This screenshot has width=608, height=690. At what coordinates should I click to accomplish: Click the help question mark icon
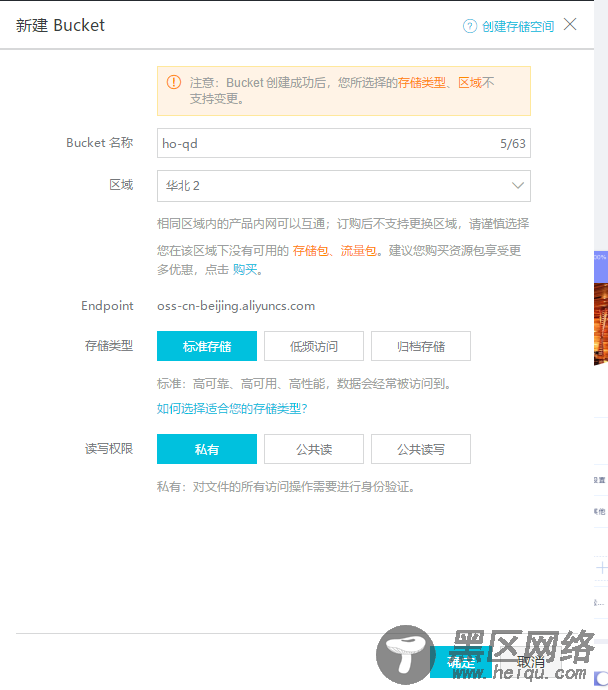tap(469, 26)
